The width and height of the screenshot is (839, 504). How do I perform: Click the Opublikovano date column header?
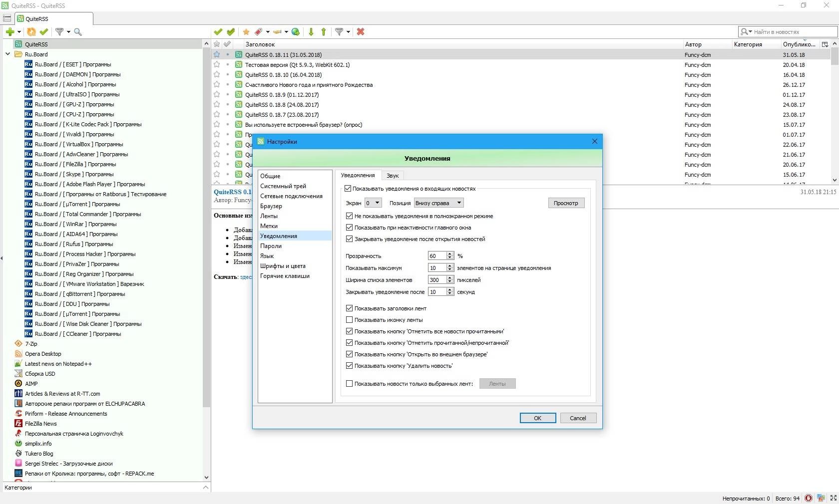point(799,44)
